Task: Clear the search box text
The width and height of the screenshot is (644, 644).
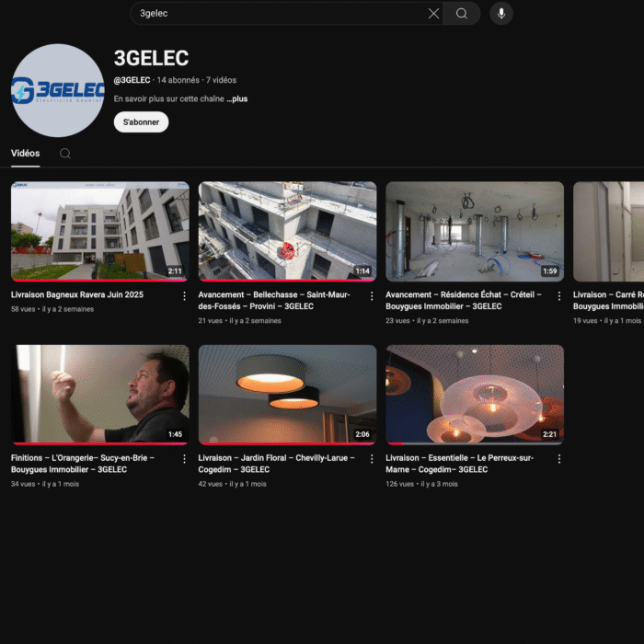Action: coord(433,14)
